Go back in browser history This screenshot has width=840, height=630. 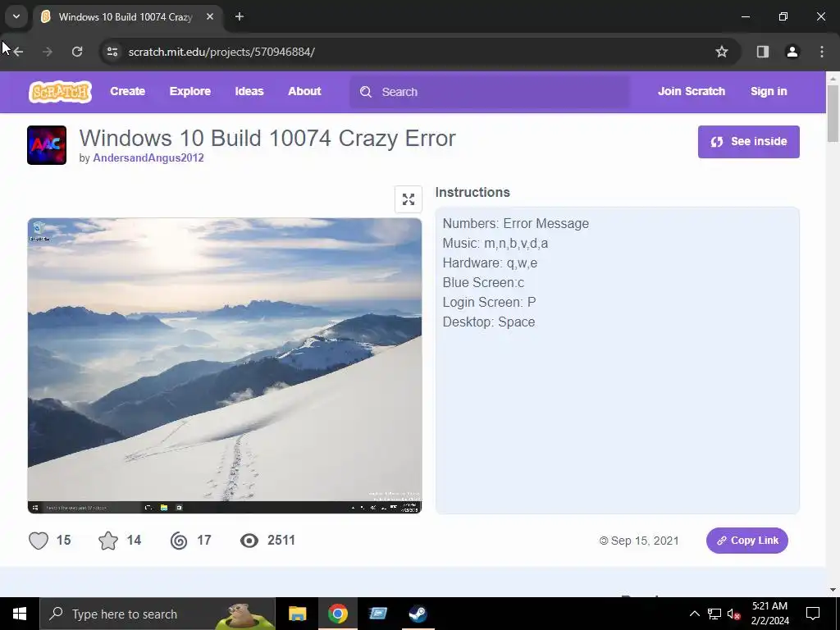point(18,52)
